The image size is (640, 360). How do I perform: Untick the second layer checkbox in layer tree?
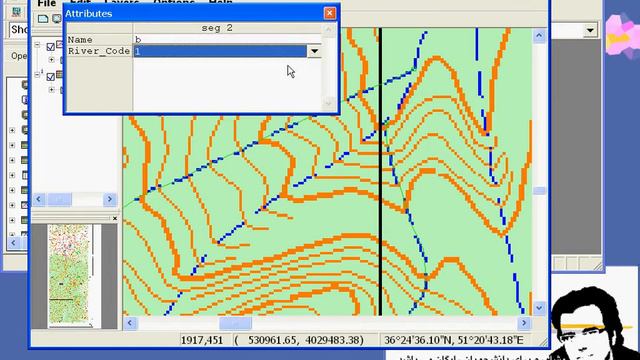tap(51, 77)
